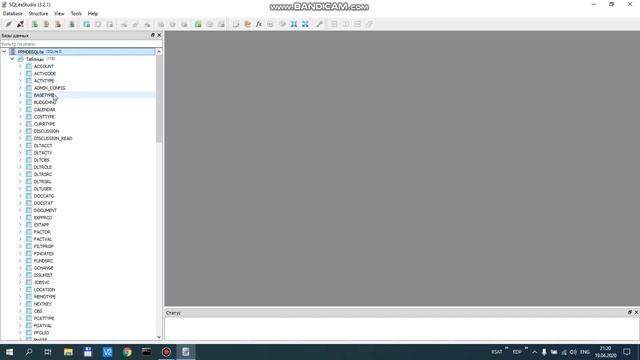
Task: Click the Create table toolbar icon
Action: pyautogui.click(x=87, y=24)
